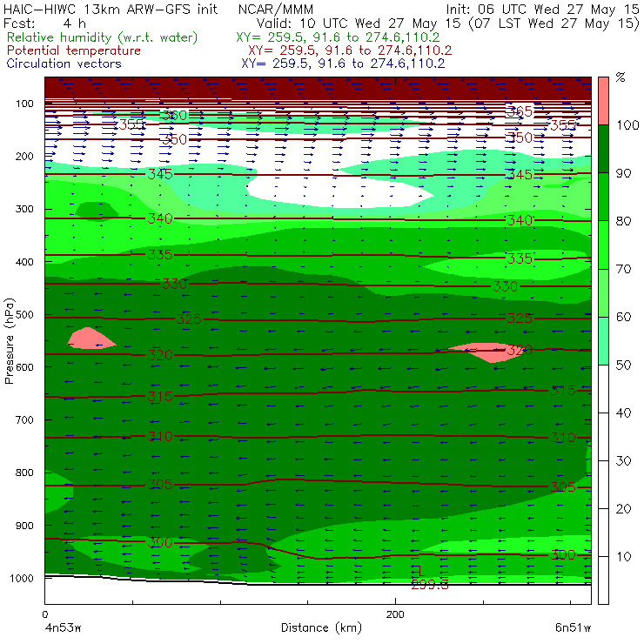Click the "300" pressure axis tick label
Screen dimensions: 644x644
[x=24, y=209]
